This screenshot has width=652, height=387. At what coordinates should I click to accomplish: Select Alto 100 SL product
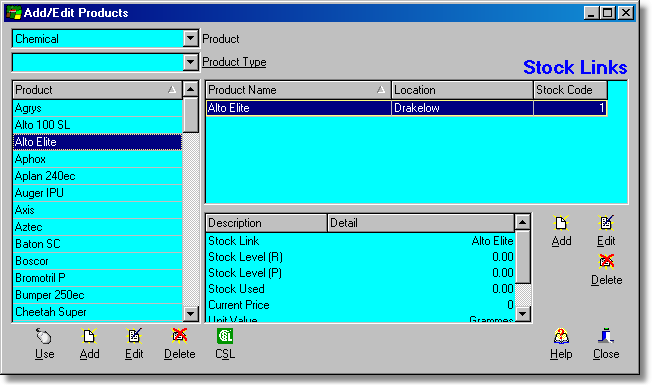tap(97, 125)
